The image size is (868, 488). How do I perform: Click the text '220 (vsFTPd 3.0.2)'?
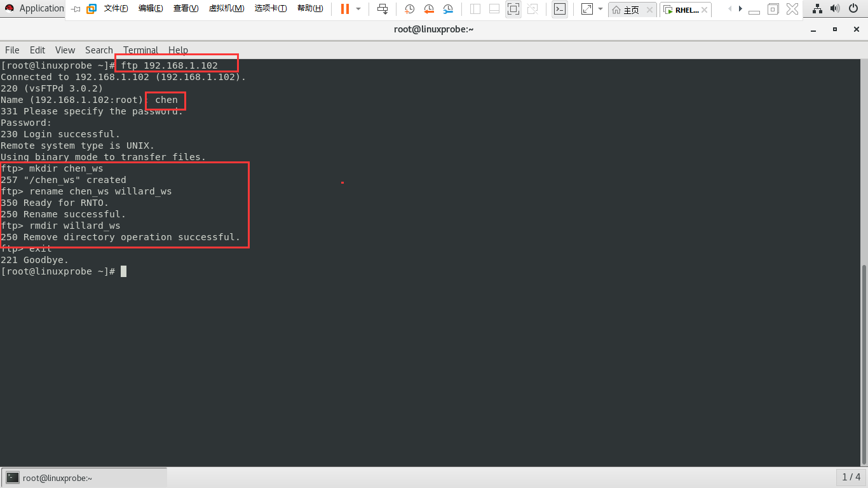52,88
